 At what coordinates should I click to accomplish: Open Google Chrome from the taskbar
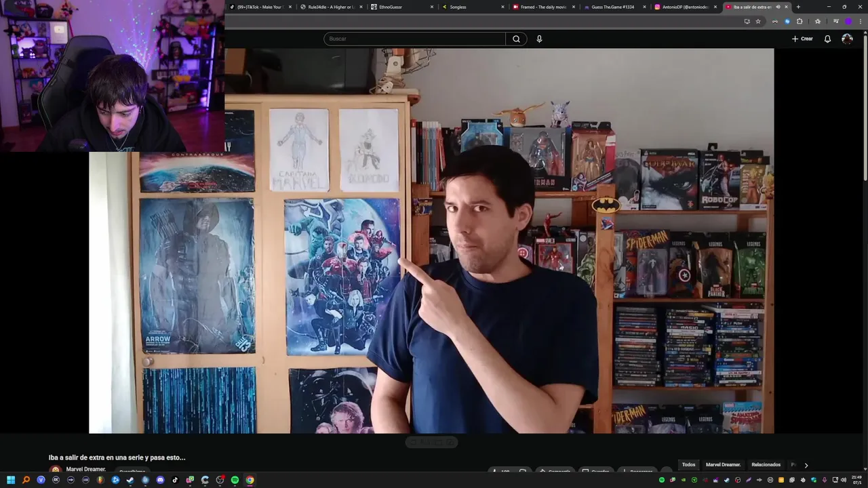point(250,480)
